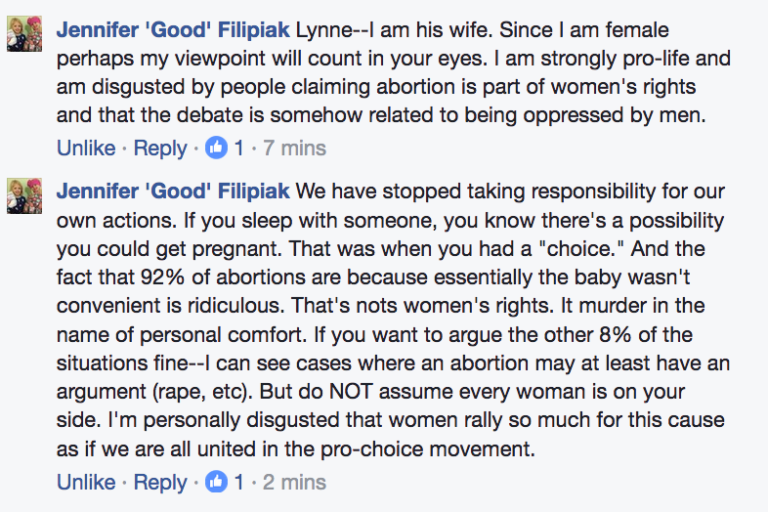Reply to the comment posted 2 mins ago
The height and width of the screenshot is (512, 768).
160,483
